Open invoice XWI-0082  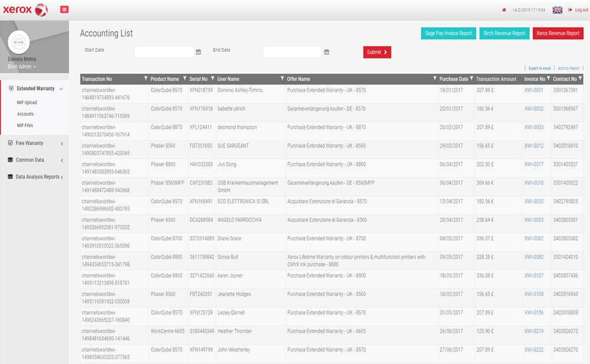pos(534,257)
